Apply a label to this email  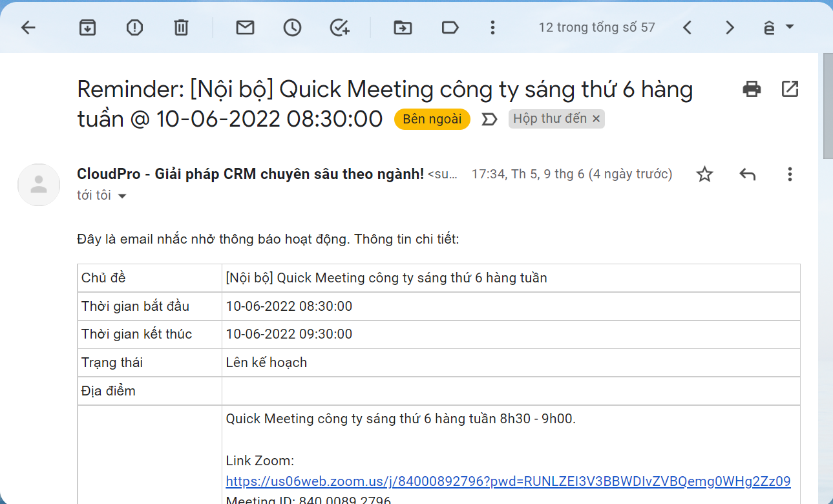[x=450, y=27]
